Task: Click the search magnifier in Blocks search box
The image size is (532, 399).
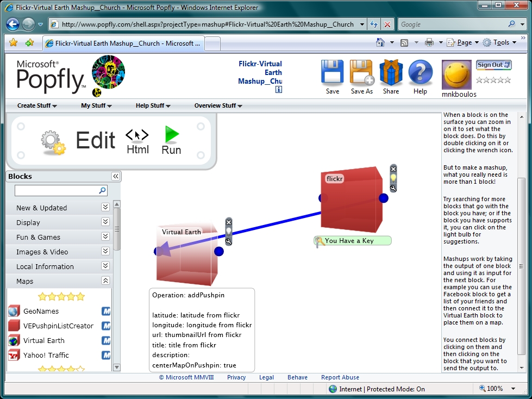Action: [102, 190]
